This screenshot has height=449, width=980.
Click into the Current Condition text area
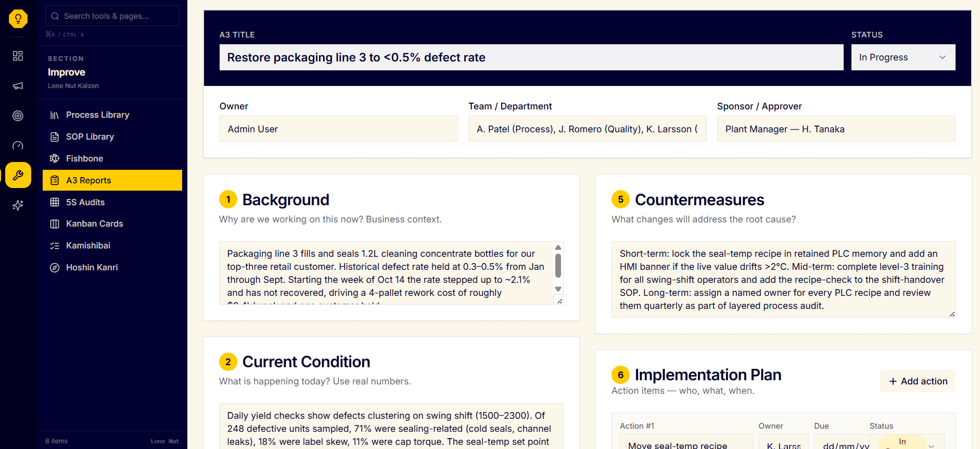click(x=391, y=426)
